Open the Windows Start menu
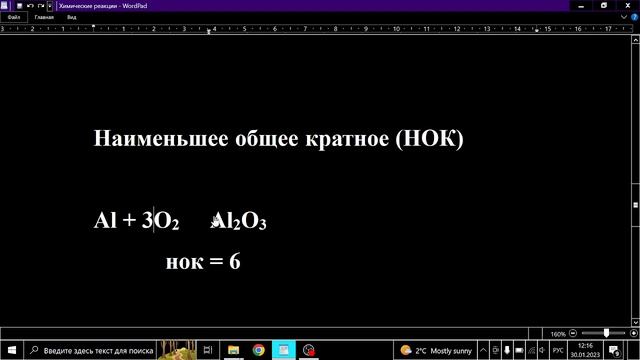This screenshot has width=640, height=360. [x=12, y=350]
